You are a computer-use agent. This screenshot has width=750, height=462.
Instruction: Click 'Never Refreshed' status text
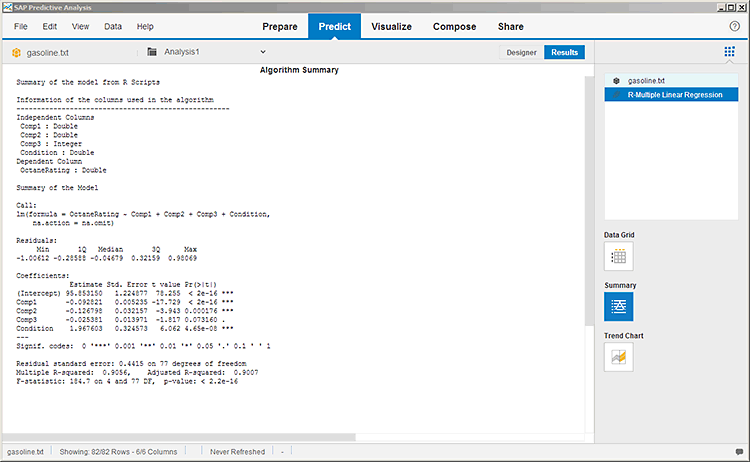(237, 451)
